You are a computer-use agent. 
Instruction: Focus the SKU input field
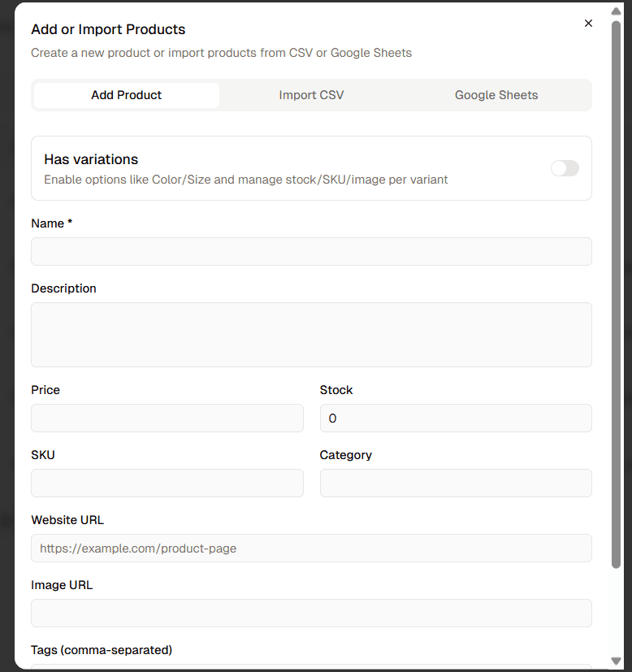(167, 483)
